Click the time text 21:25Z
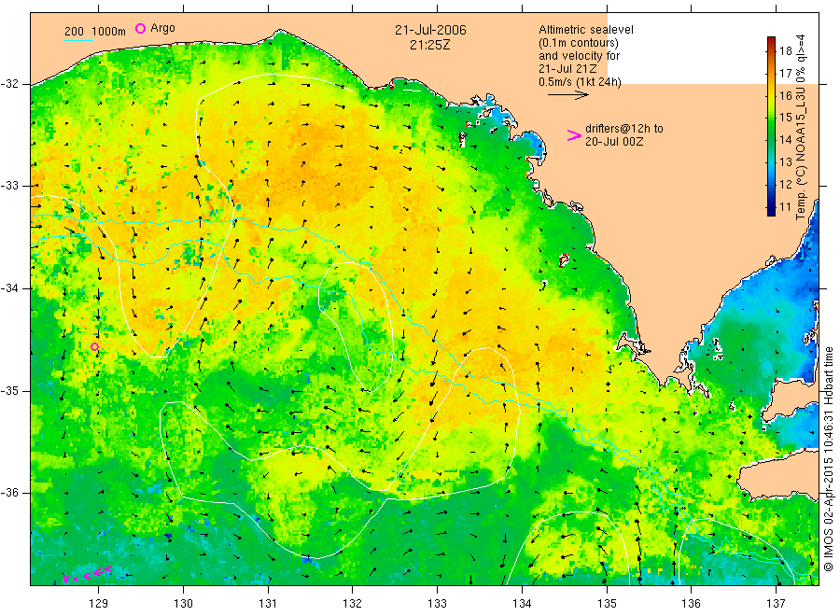 click(430, 46)
